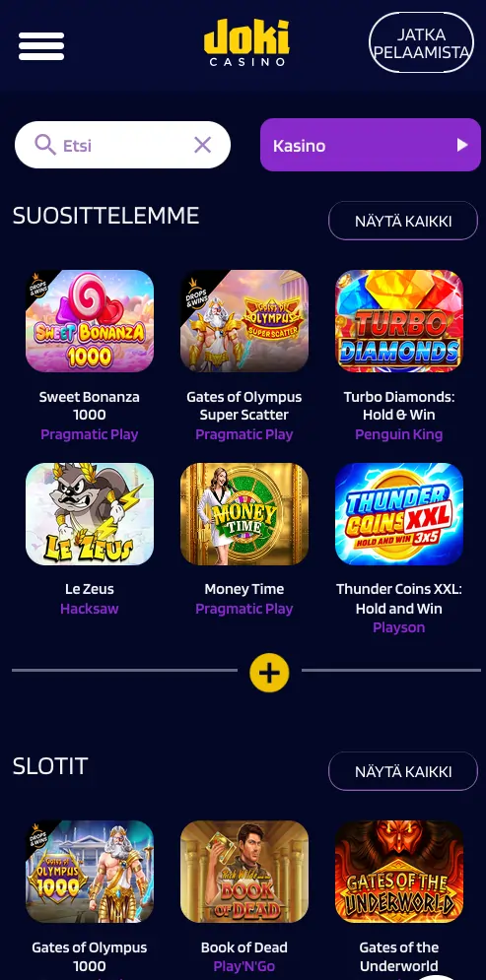The image size is (486, 980).
Task: Open the hamburger menu
Action: [41, 46]
